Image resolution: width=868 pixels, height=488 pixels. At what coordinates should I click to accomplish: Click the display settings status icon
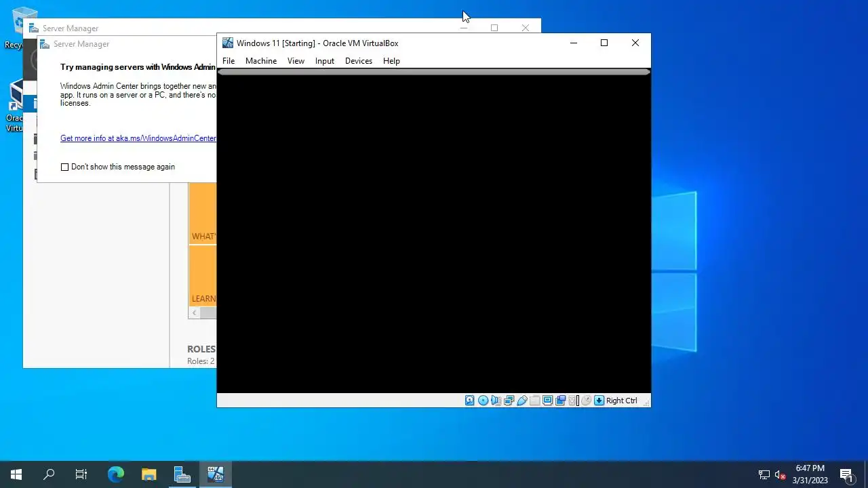tap(547, 401)
